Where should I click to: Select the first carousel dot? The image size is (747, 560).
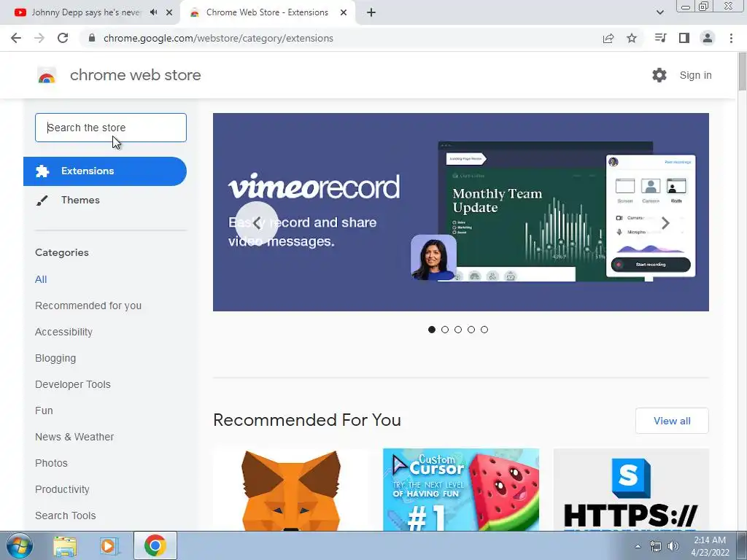pos(432,330)
